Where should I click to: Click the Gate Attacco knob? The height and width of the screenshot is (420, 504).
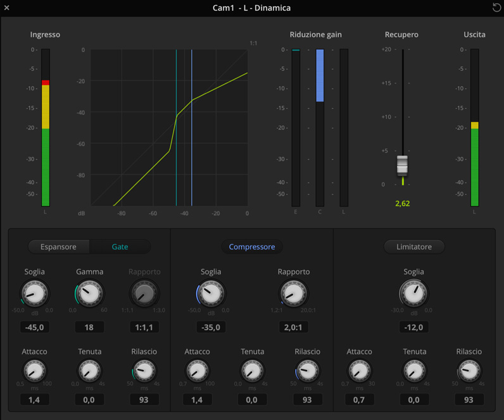[x=34, y=371]
